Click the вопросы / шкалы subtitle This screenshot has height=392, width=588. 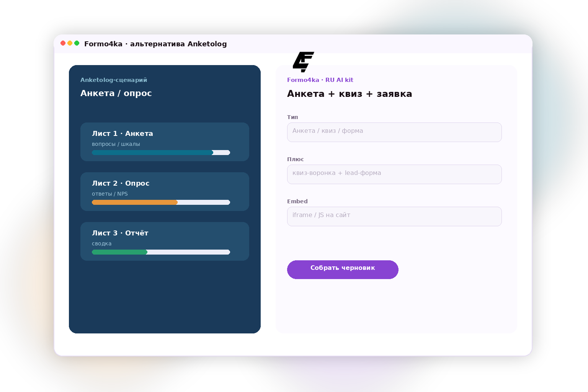(x=116, y=144)
